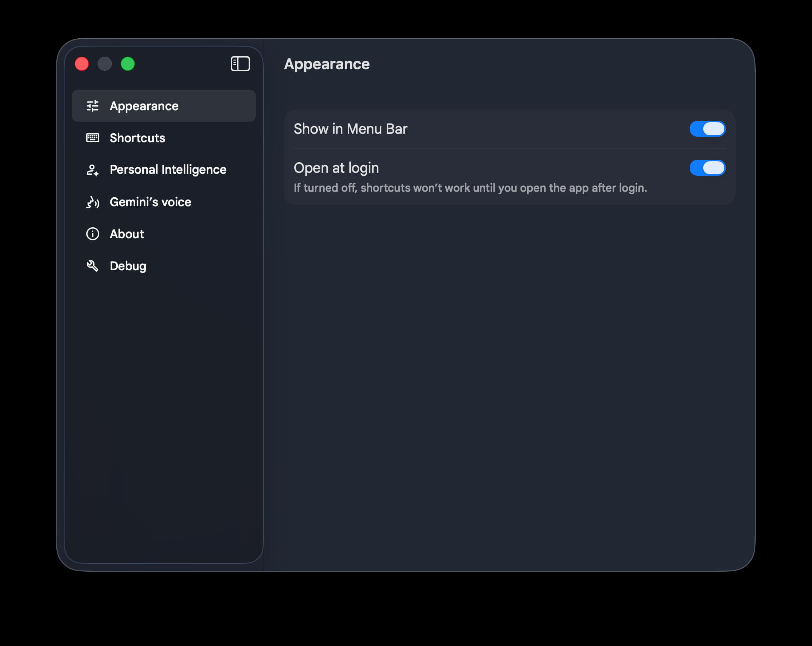Open Gemini's voice settings
Viewport: 812px width, 646px height.
(164, 202)
